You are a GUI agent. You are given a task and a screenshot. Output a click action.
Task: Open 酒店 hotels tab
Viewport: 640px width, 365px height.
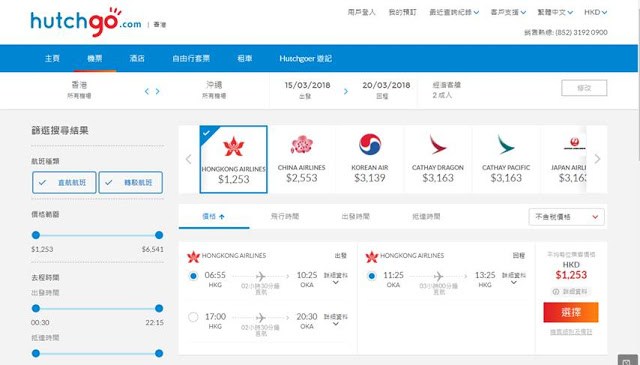[137, 58]
